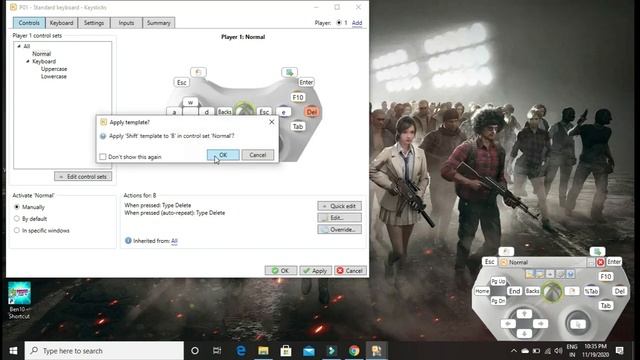Viewport: 640px width, 360px height.
Task: Open the Inherited from All link
Action: tap(174, 241)
